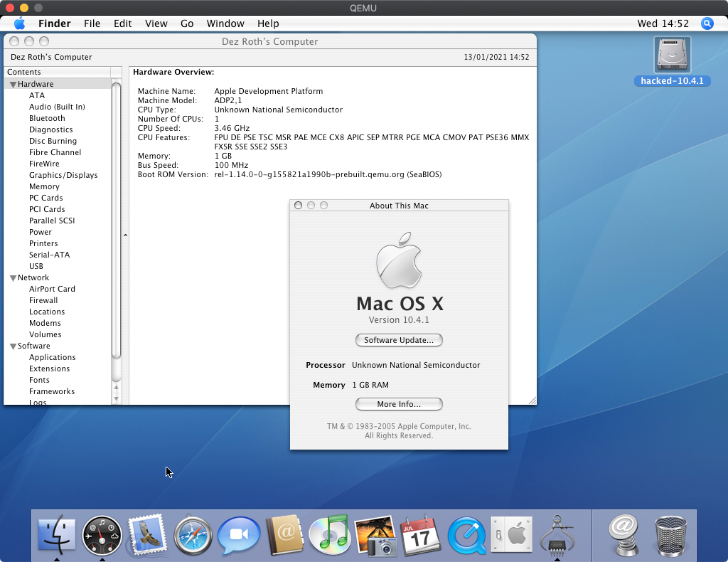This screenshot has width=728, height=562.
Task: Select Applications under Software
Action: (52, 357)
